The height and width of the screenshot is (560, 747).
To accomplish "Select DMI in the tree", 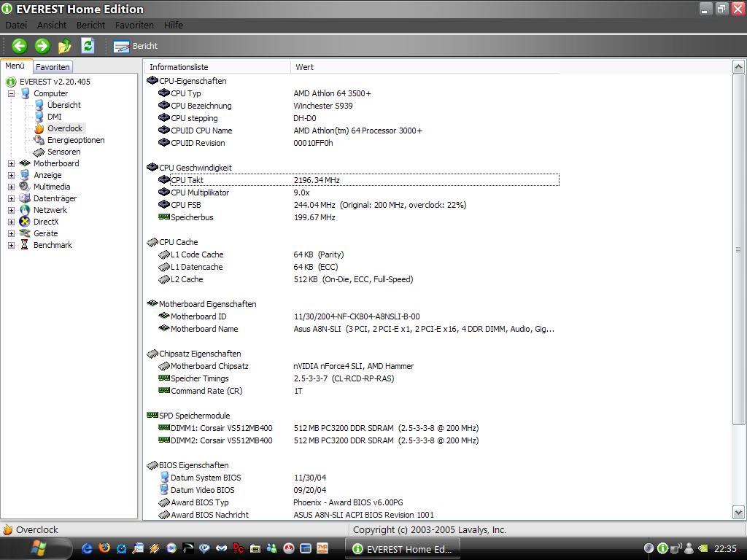I will 54,117.
